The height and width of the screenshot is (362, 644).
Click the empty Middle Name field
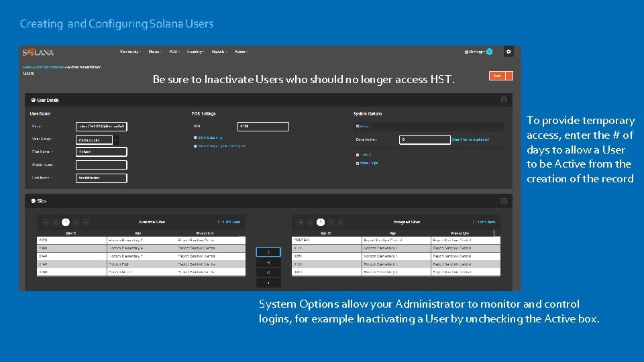(101, 165)
